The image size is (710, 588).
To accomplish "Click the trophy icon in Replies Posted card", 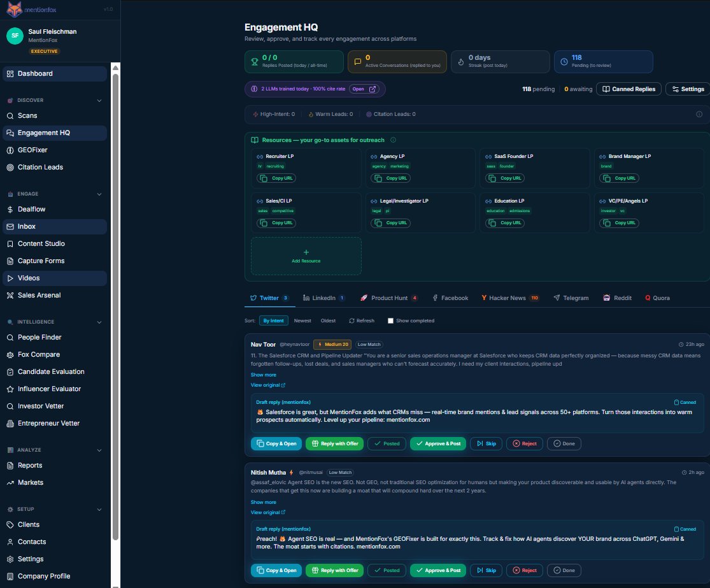I will point(255,62).
